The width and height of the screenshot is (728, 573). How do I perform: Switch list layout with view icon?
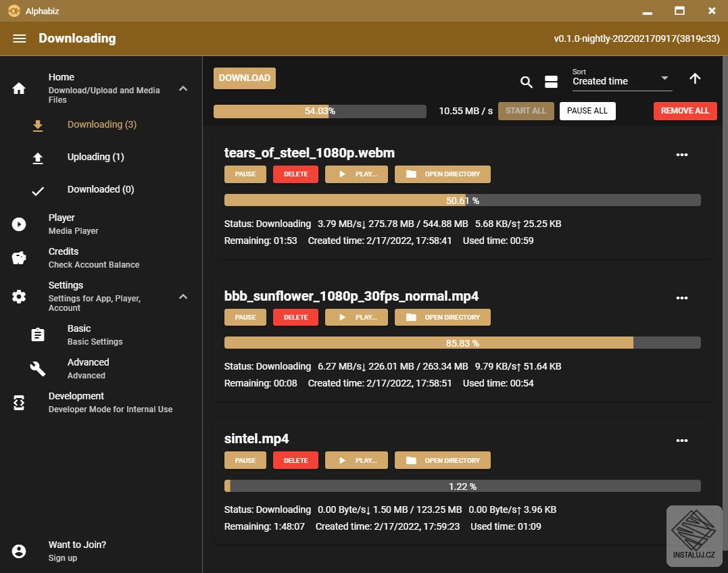click(x=551, y=82)
